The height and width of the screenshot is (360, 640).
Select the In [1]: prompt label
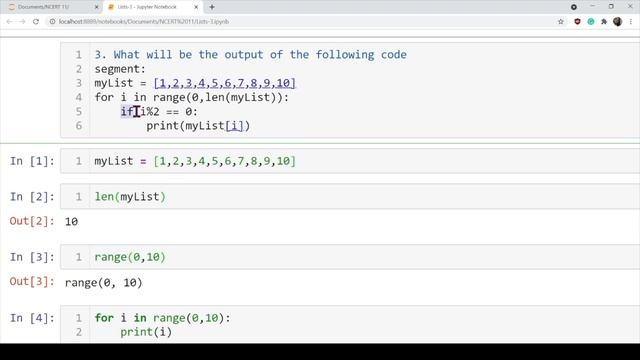(32, 161)
